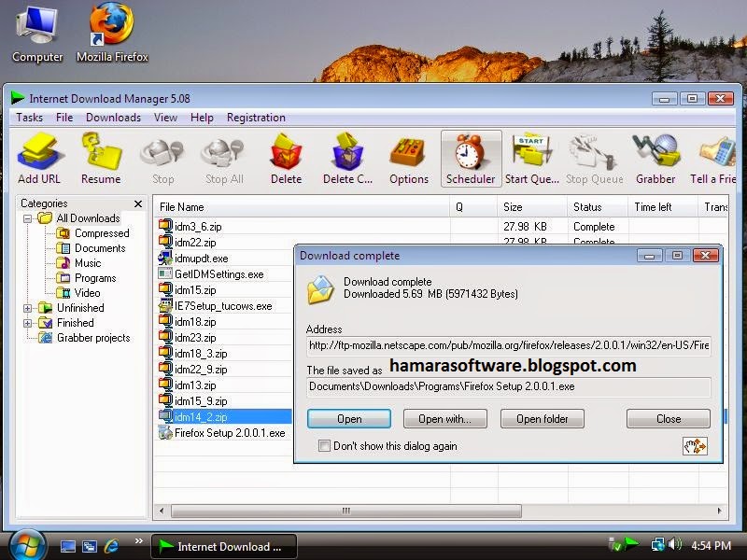
Task: Sort by the Status column header
Action: (x=598, y=207)
